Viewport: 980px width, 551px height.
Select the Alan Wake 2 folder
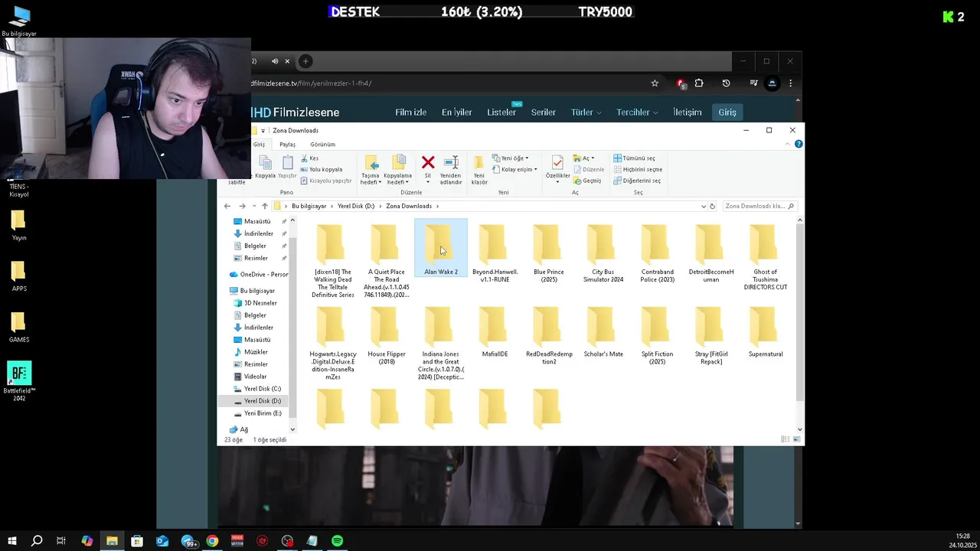click(441, 249)
